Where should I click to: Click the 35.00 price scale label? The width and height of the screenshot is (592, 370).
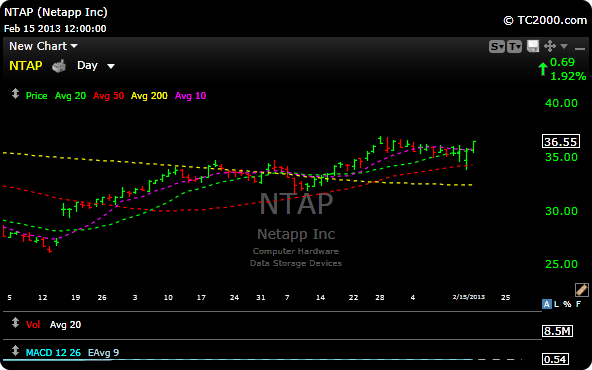tap(561, 157)
